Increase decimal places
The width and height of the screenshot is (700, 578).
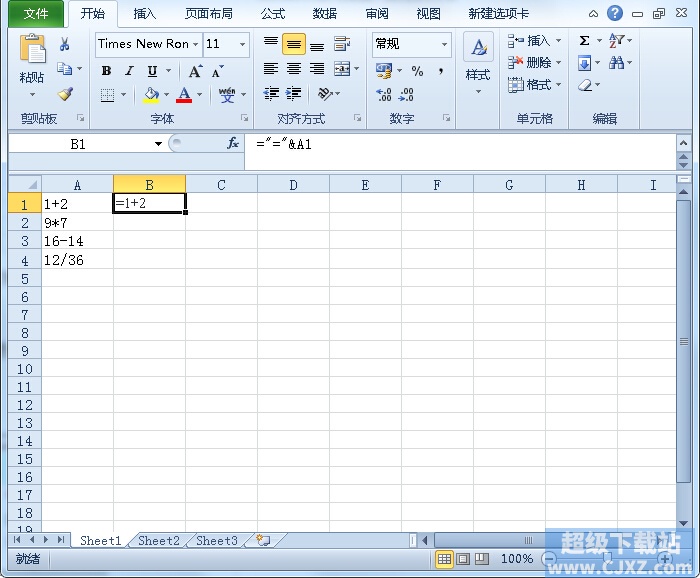384,94
